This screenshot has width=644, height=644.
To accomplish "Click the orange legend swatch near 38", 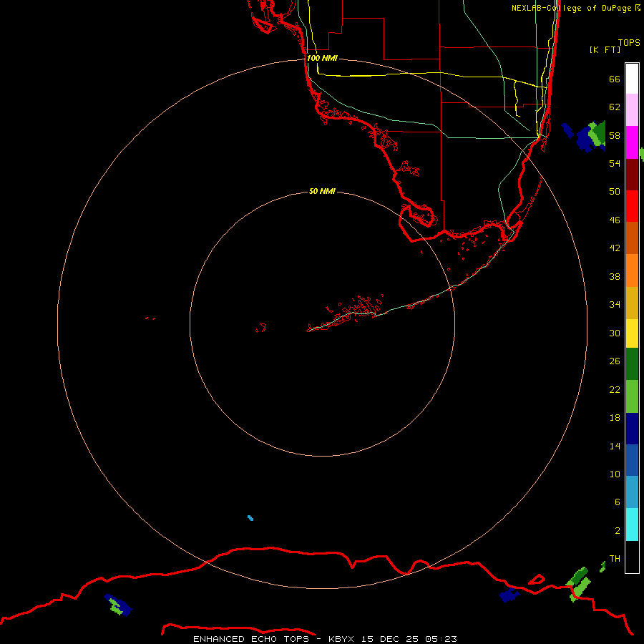I will pos(632,270).
